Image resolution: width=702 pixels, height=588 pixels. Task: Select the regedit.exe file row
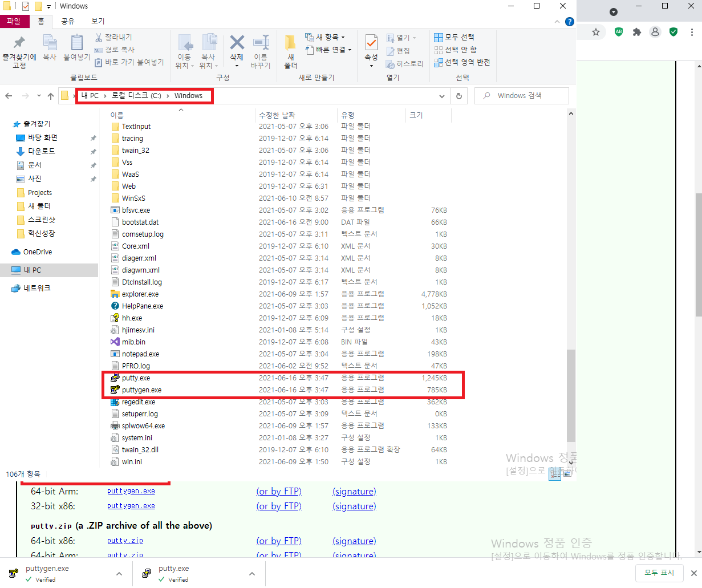click(x=279, y=402)
